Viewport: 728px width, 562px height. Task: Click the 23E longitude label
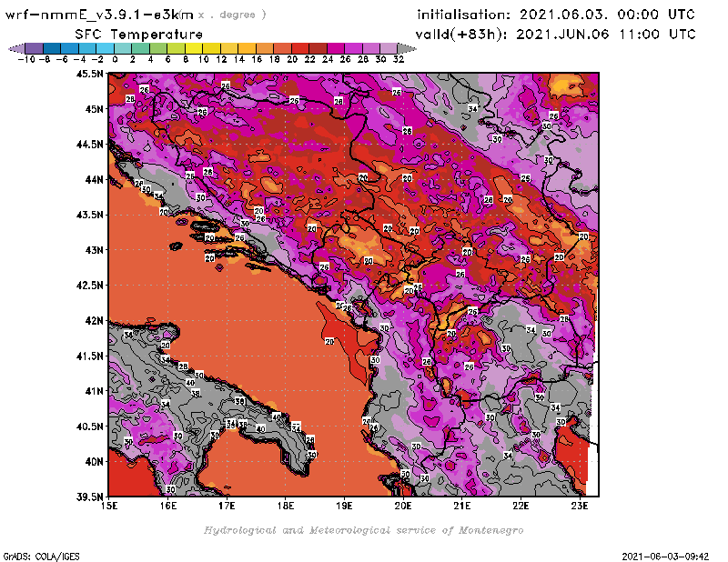click(x=580, y=506)
